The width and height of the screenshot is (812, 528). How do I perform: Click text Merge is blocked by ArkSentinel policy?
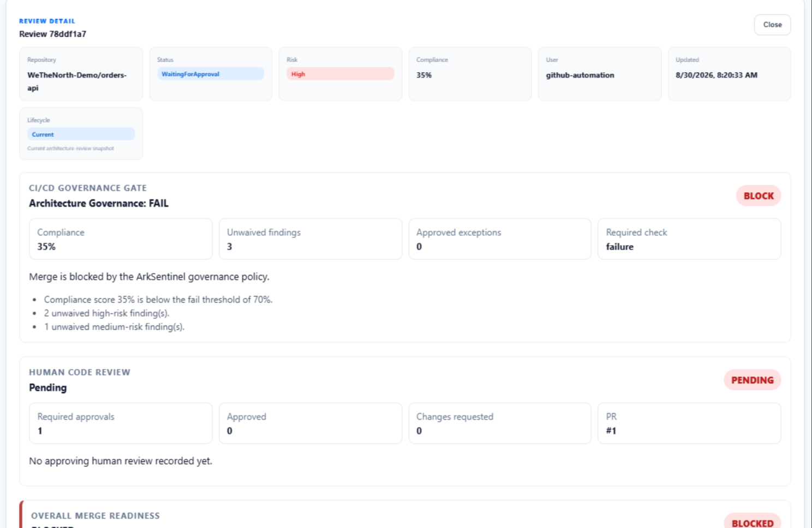pyautogui.click(x=149, y=277)
